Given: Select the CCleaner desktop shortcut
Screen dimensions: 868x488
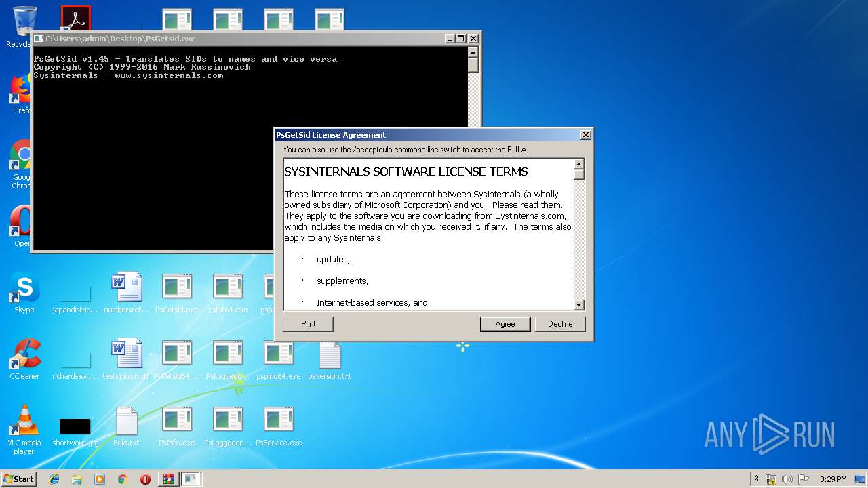Looking at the screenshot, I should (x=24, y=359).
